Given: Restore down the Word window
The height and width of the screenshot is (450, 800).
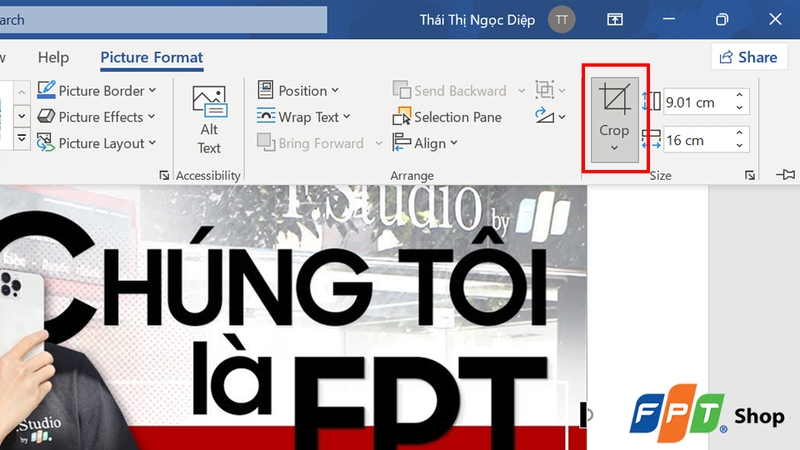Looking at the screenshot, I should click(722, 20).
